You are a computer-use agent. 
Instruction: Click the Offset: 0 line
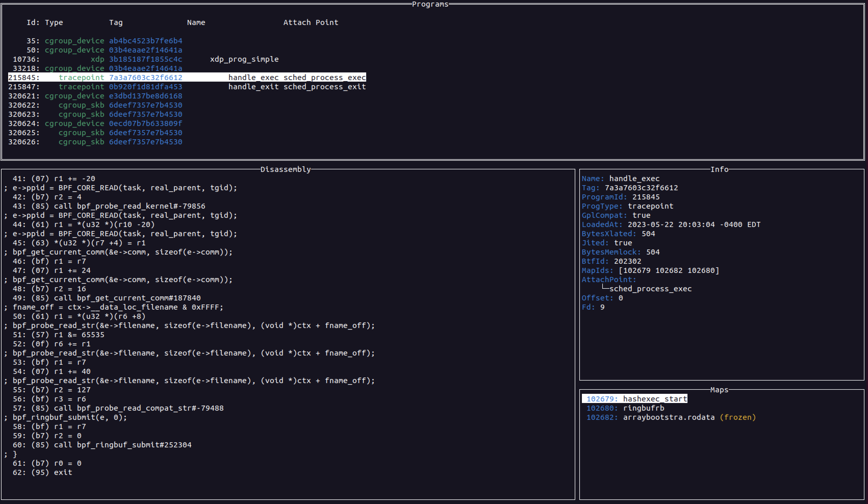pyautogui.click(x=603, y=298)
